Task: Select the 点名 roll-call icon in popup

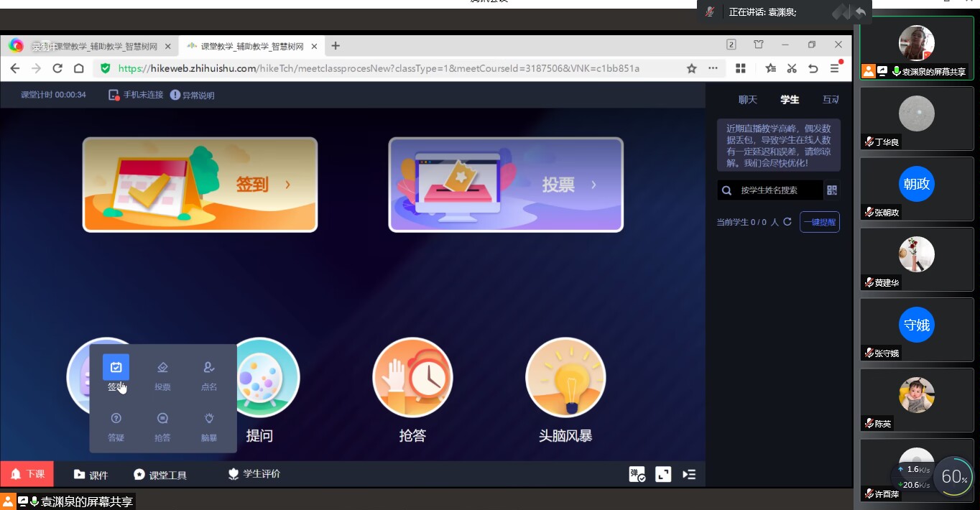Action: [x=209, y=368]
